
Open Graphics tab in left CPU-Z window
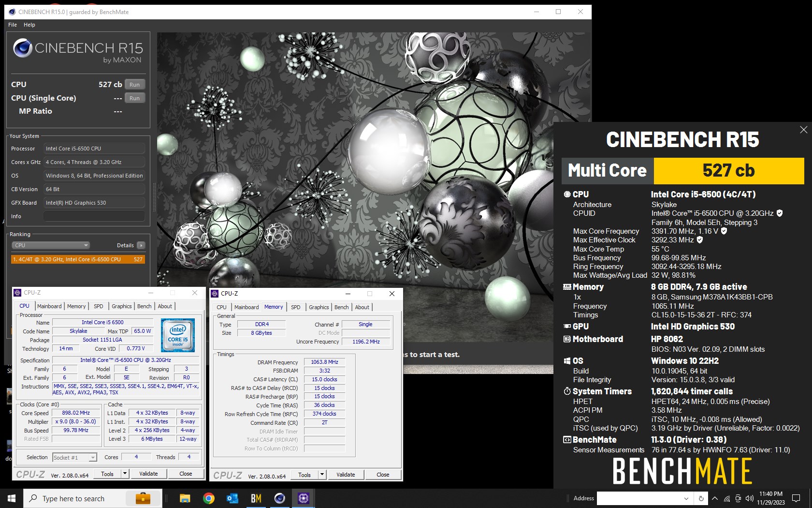tap(122, 306)
